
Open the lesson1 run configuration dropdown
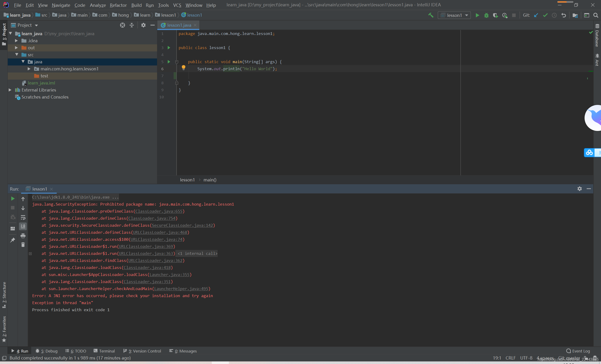click(x=454, y=15)
